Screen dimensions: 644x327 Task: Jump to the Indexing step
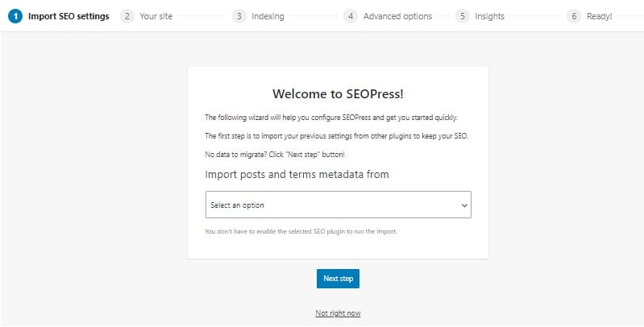click(268, 16)
